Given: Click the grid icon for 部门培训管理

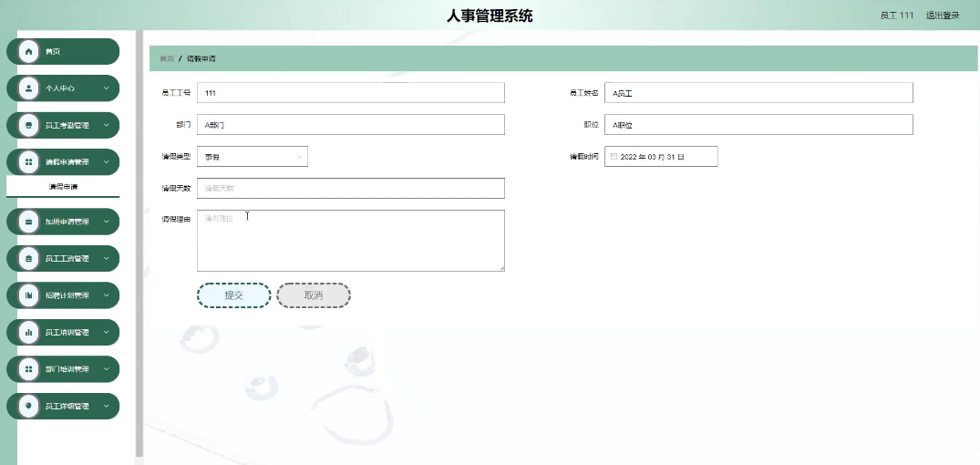Looking at the screenshot, I should point(28,368).
